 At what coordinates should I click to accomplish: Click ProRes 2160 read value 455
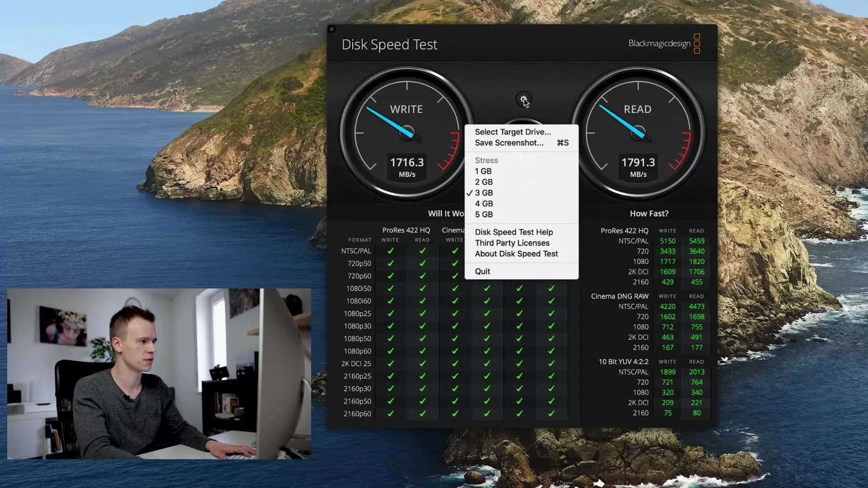pos(696,282)
